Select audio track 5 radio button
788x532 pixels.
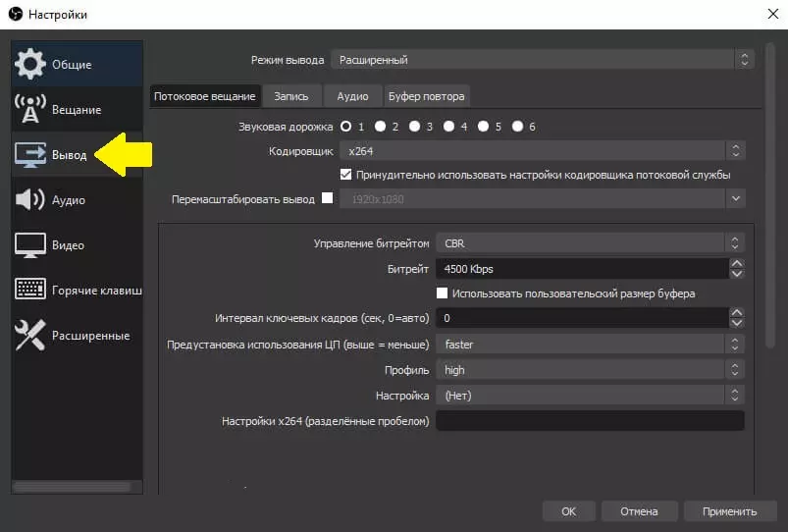click(x=483, y=127)
